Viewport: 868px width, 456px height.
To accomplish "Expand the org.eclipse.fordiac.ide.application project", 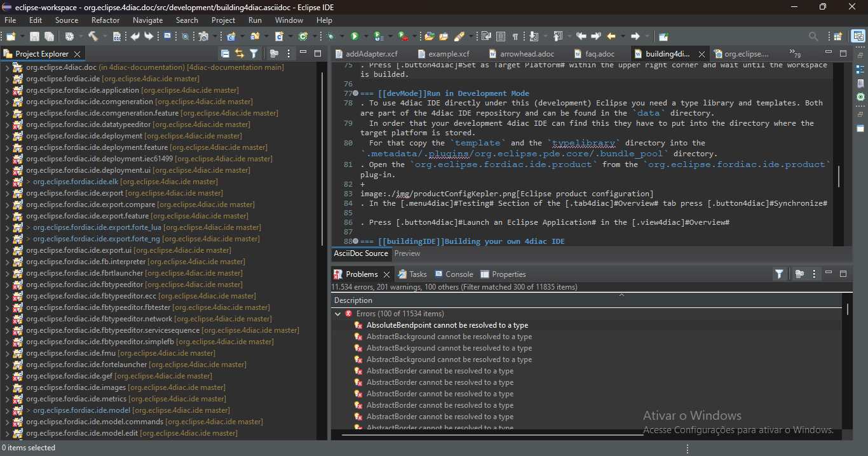I will tap(7, 90).
